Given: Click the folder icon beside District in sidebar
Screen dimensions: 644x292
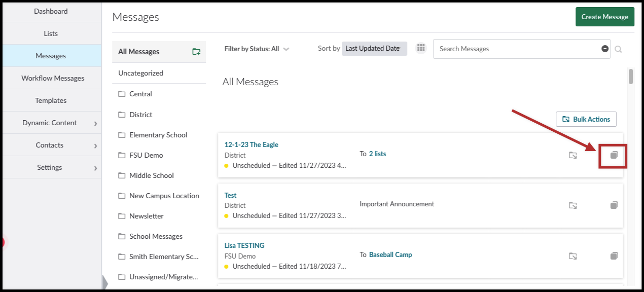Looking at the screenshot, I should pos(122,115).
